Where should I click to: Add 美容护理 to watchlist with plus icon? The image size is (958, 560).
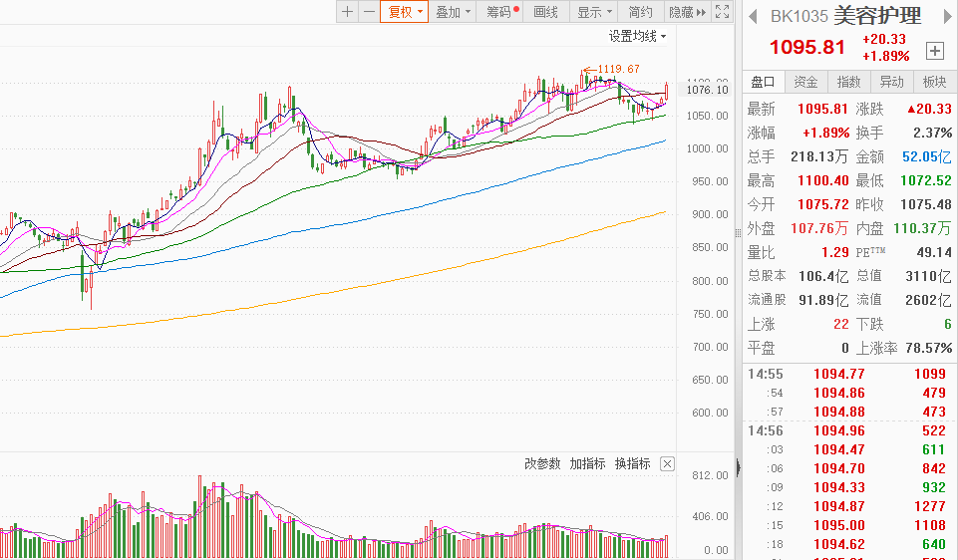(x=934, y=50)
